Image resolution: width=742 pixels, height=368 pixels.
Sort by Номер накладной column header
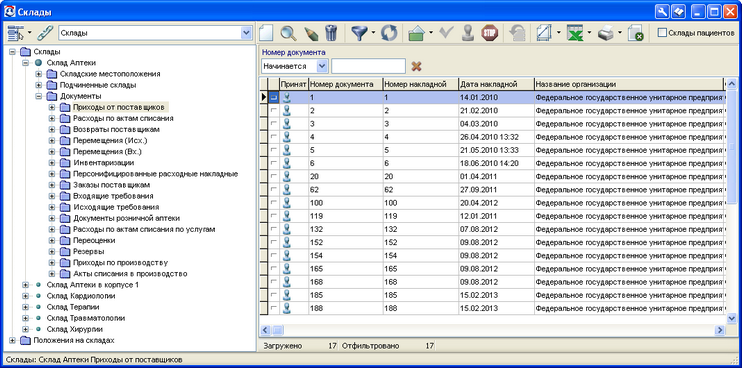coord(420,84)
